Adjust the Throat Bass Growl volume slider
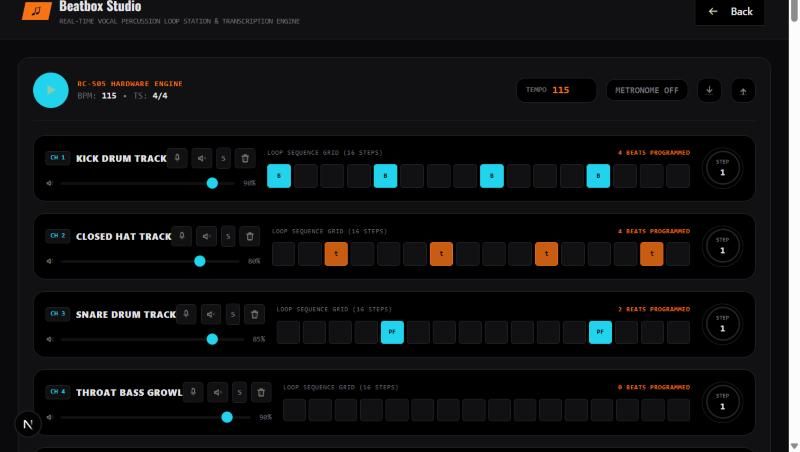Viewport: 800px width, 452px height. (155, 417)
